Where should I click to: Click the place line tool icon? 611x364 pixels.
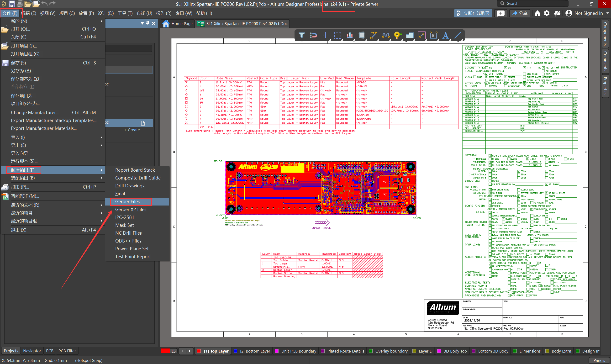click(458, 35)
